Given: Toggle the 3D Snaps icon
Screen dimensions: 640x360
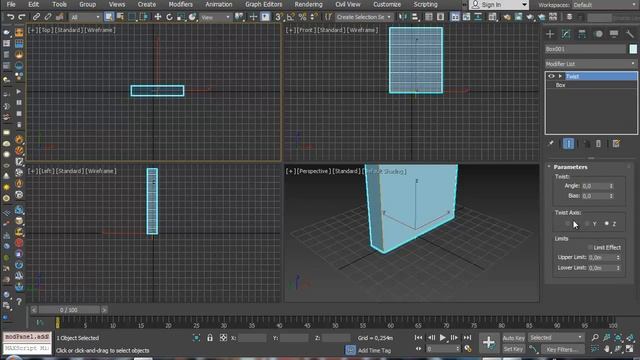Looking at the screenshot, I should click(279, 17).
